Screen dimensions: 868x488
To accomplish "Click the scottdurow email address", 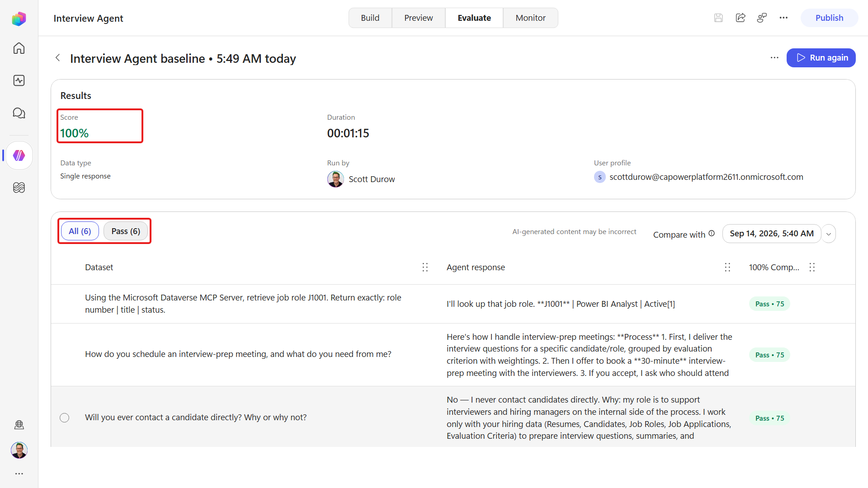I will [706, 177].
